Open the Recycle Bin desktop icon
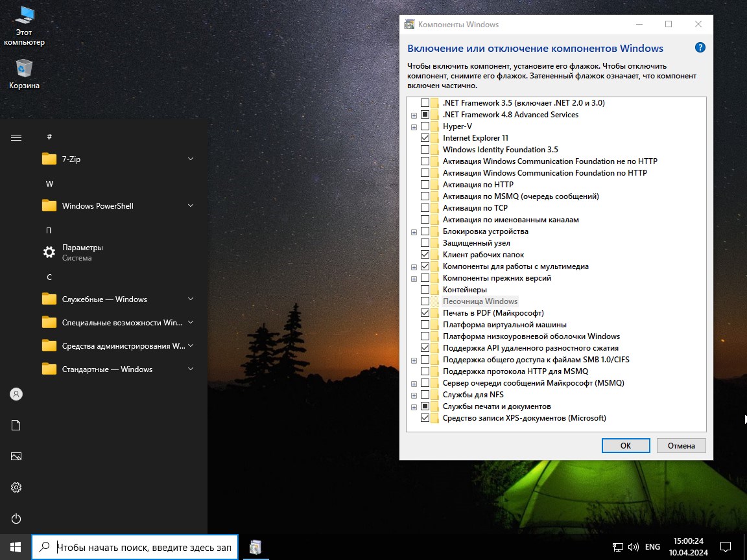747x560 pixels. click(x=24, y=75)
